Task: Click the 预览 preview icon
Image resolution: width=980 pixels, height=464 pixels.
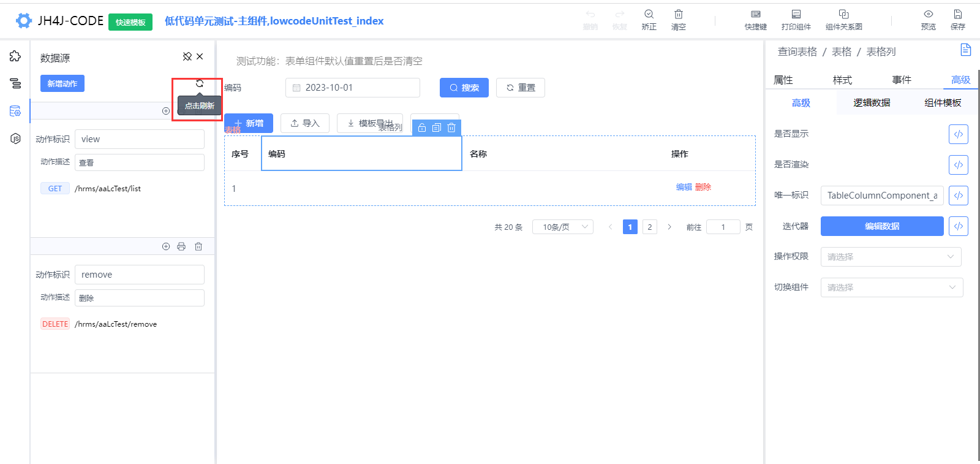Action: (929, 20)
